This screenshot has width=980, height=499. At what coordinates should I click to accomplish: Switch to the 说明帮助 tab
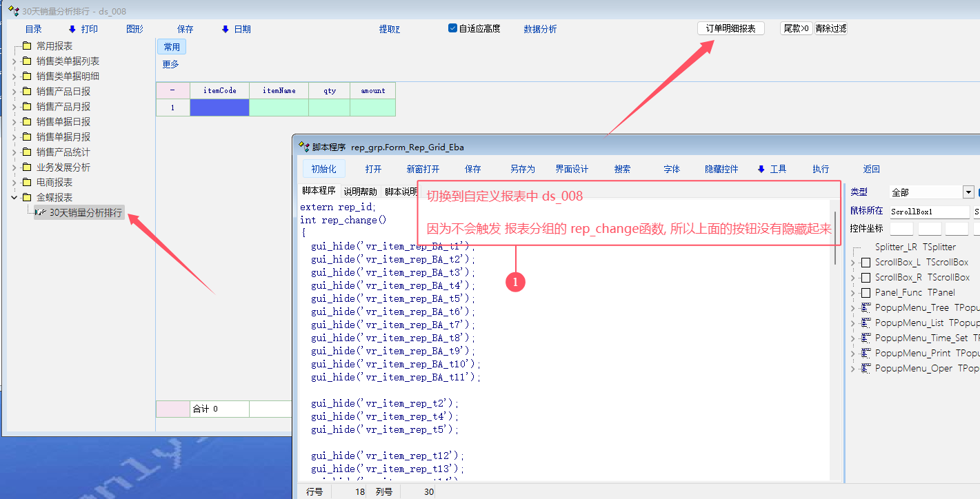coord(360,192)
